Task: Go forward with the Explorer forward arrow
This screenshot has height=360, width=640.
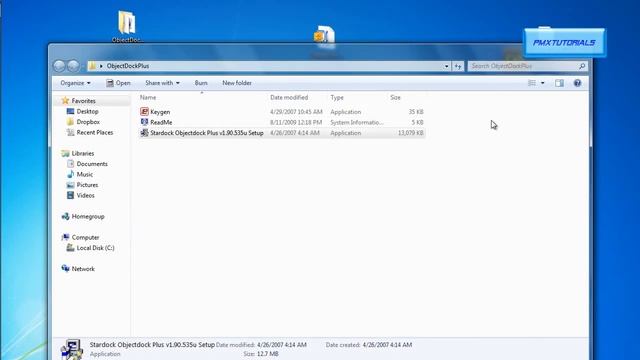Action: point(73,66)
